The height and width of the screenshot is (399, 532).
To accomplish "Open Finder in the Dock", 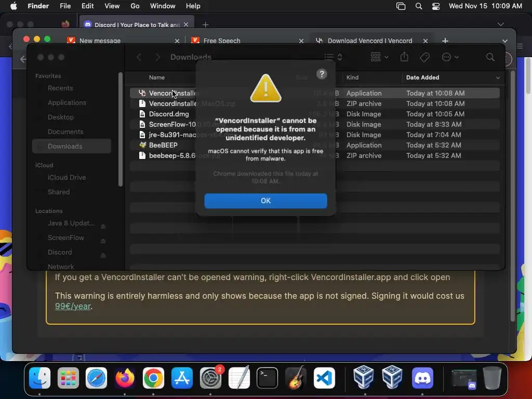I will coord(39,378).
